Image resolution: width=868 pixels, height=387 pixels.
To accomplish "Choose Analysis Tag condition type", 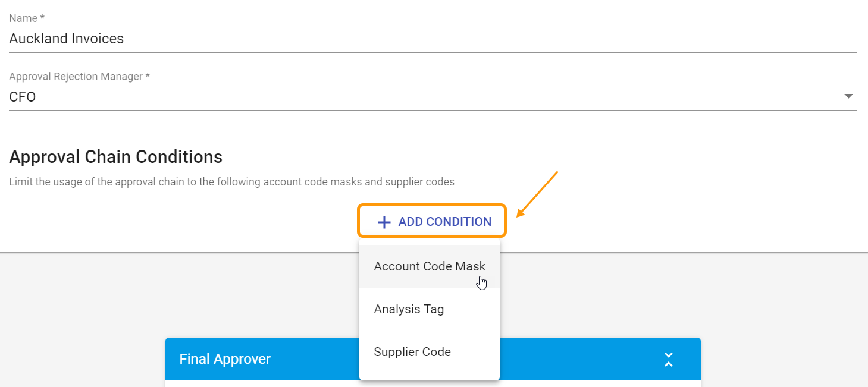I will pyautogui.click(x=409, y=309).
